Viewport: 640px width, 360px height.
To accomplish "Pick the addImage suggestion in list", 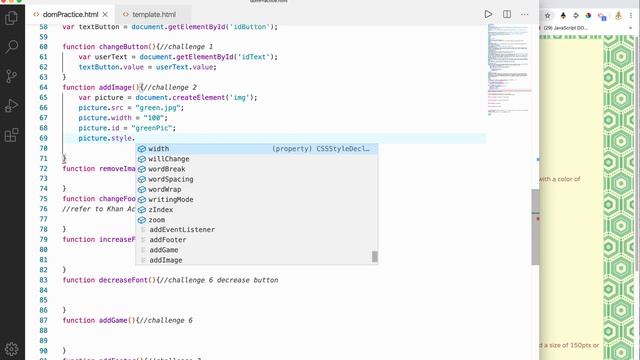I will point(257,260).
